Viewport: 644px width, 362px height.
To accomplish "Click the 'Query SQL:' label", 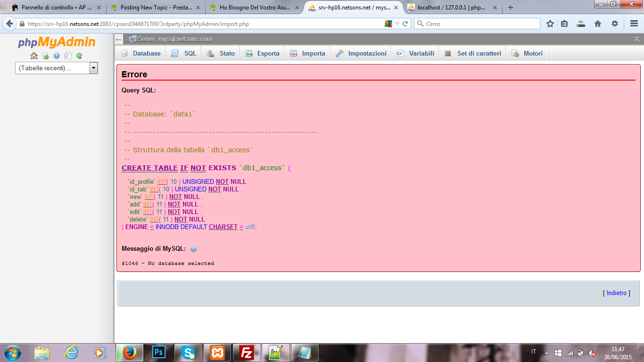I will 139,90.
